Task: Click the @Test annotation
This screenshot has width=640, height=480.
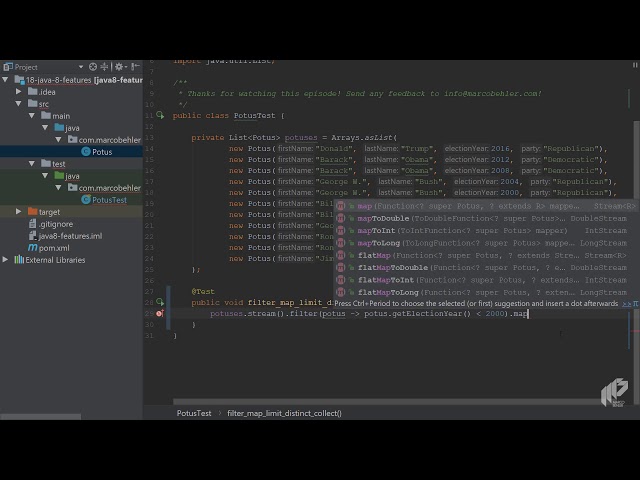Action: pos(203,291)
